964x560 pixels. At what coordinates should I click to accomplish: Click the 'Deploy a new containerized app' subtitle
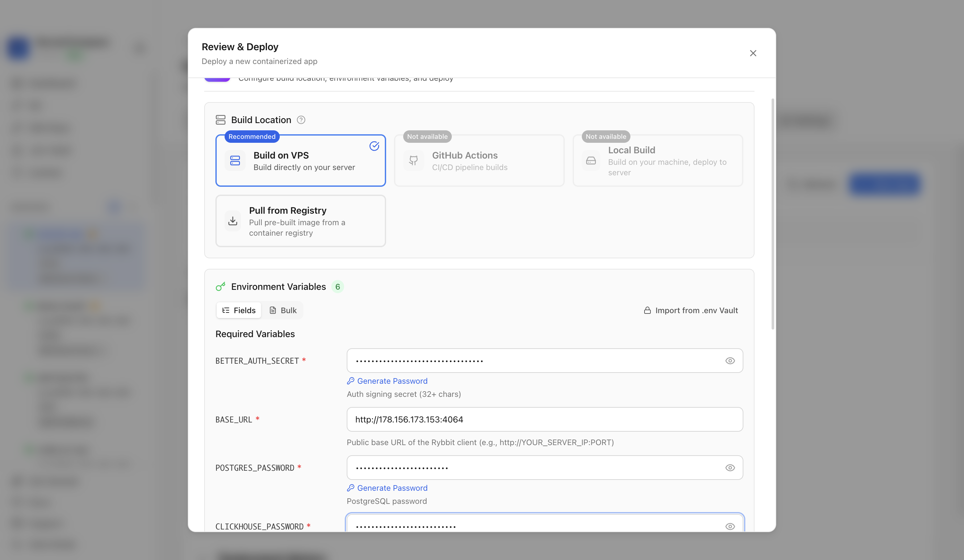(259, 61)
